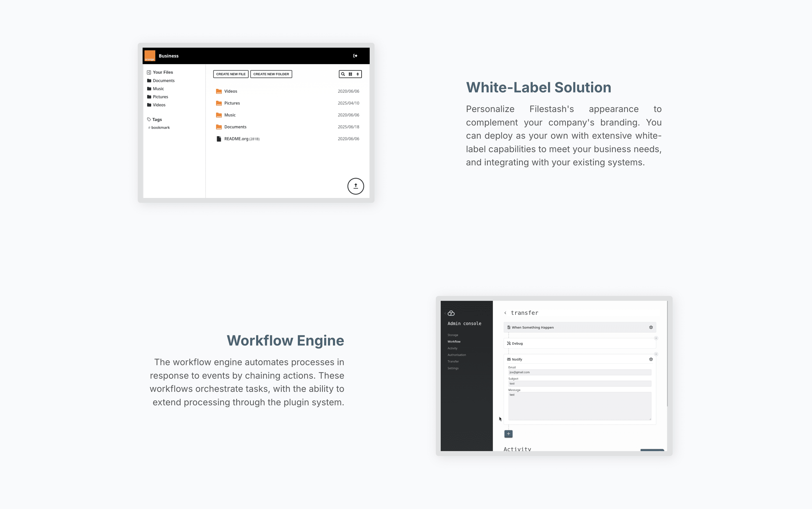Click the Business title in the black header
The width and height of the screenshot is (812, 509).
168,56
